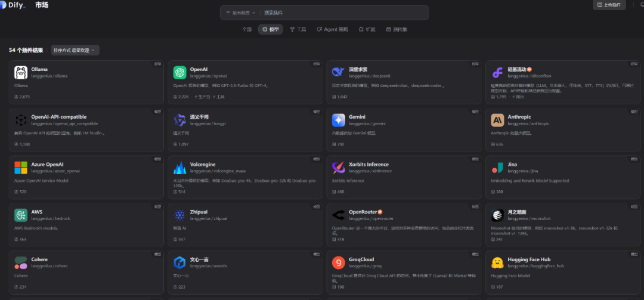Switch to the Tools category tab
The image size is (644, 300).
click(298, 29)
